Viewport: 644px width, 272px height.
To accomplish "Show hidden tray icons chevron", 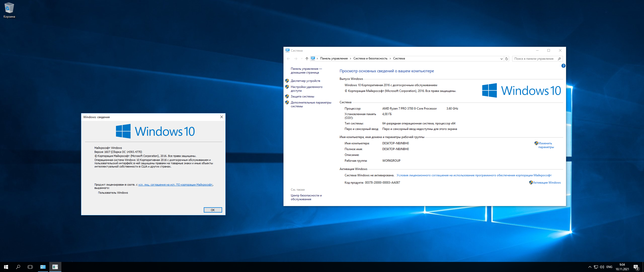I will 590,267.
